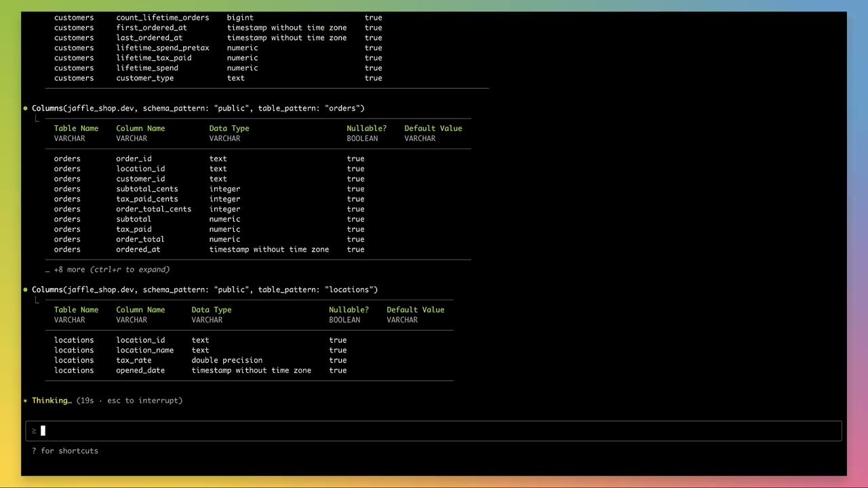
Task: Focus the command prompt input field
Action: [x=434, y=430]
